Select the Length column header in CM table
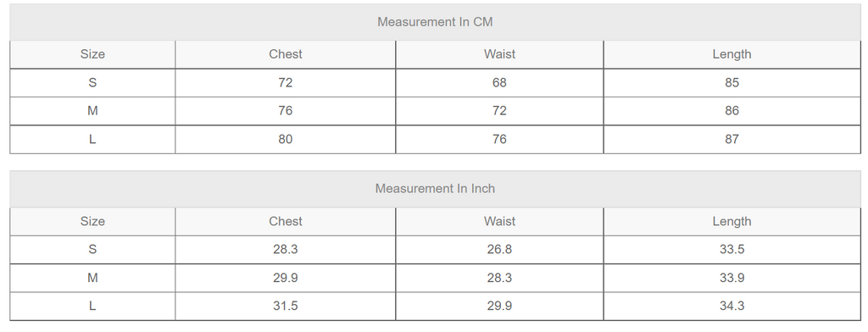The image size is (868, 332). pos(732,54)
